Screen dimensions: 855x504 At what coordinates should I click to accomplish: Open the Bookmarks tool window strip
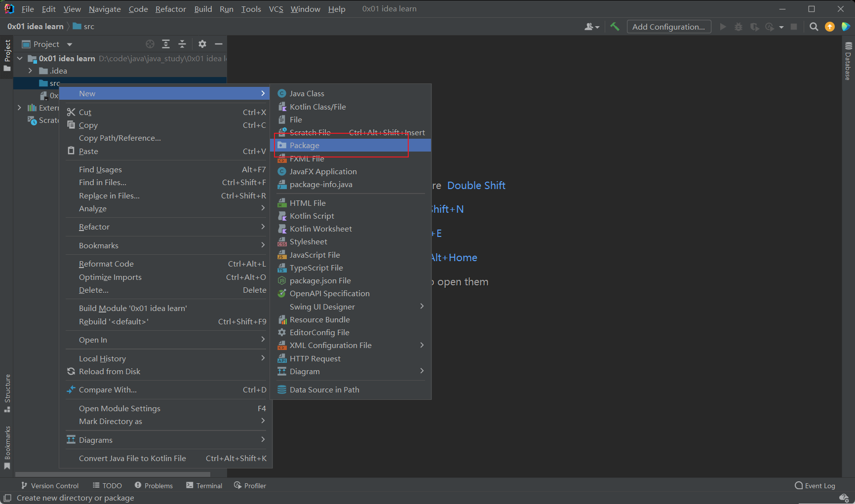coord(7,448)
